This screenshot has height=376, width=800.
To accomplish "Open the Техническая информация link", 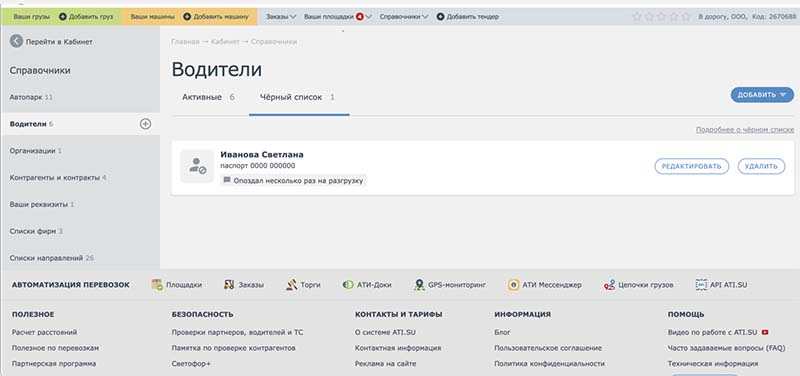I will point(713,364).
